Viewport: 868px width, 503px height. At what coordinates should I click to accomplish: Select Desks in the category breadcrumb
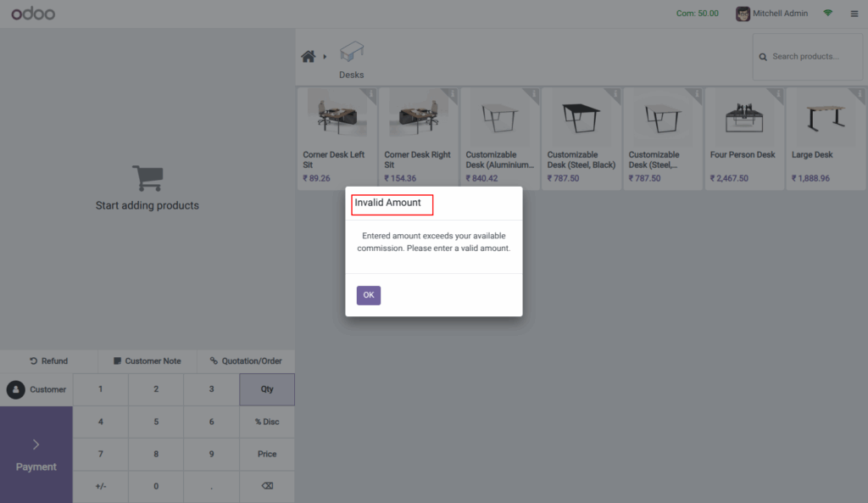coord(351,58)
